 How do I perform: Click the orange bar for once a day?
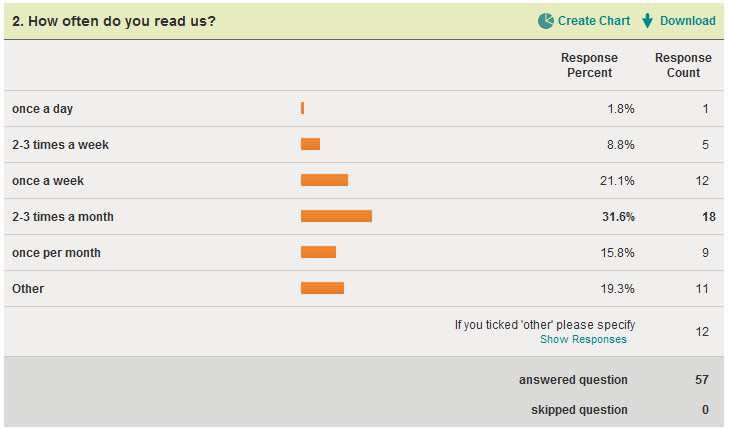pos(302,108)
